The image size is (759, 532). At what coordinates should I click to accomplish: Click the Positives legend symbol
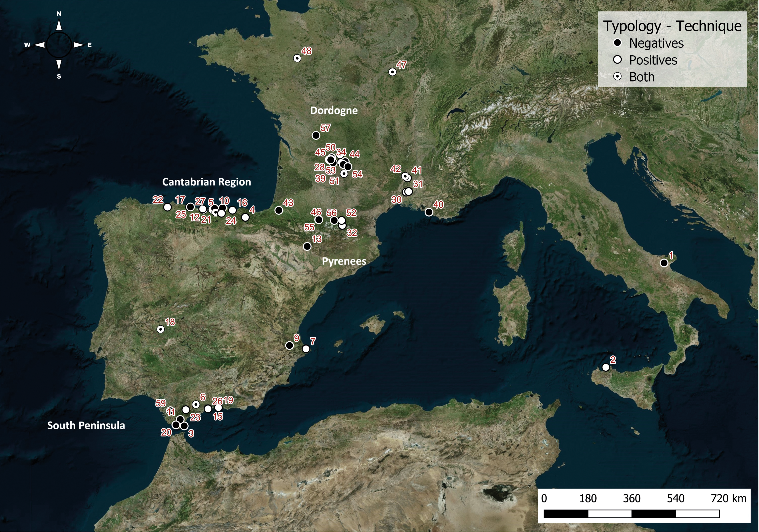(x=617, y=60)
